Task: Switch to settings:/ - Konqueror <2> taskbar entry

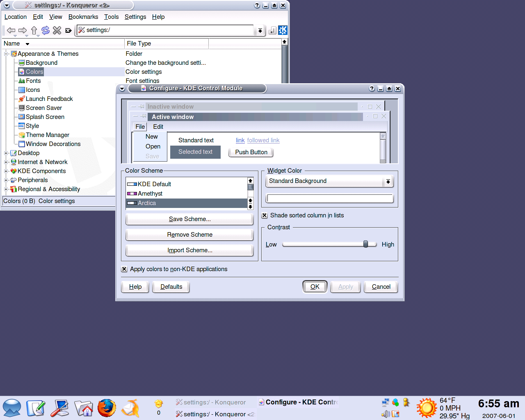Action: click(215, 414)
